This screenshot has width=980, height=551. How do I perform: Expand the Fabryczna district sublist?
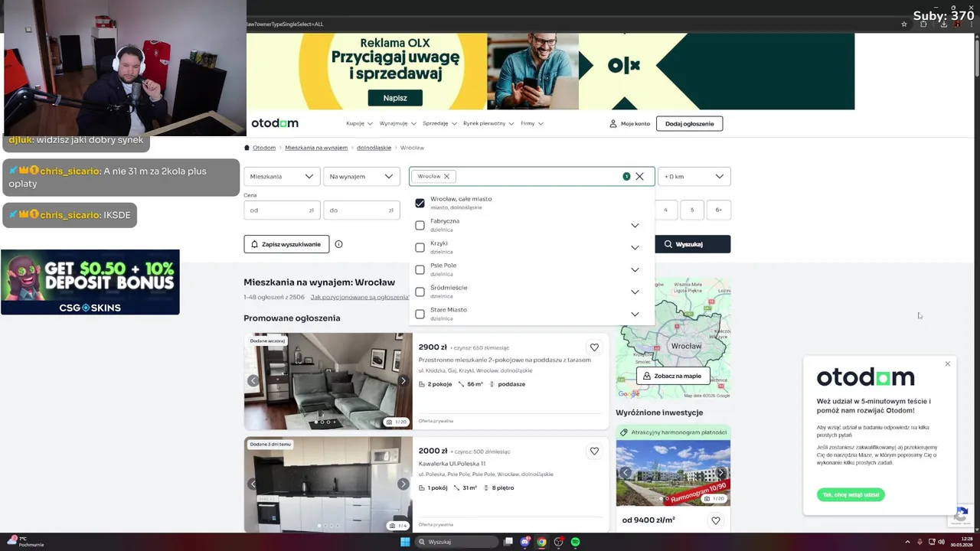[x=635, y=225]
